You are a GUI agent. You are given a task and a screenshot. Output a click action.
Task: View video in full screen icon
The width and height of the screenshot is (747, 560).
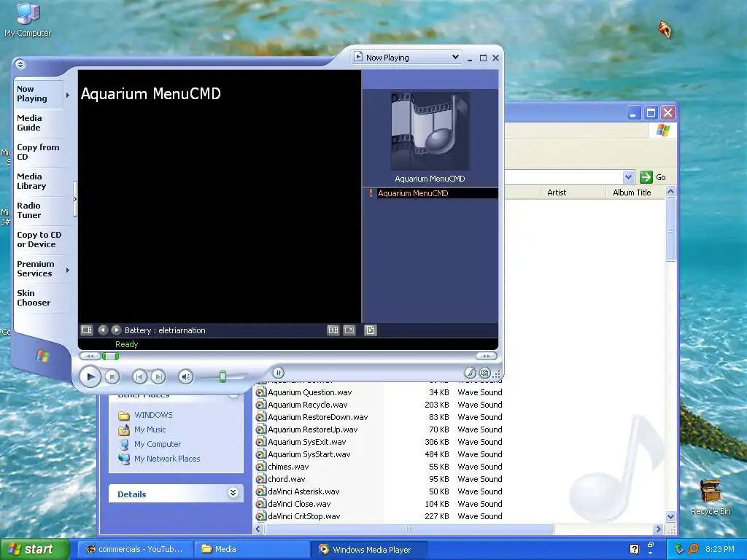click(x=349, y=330)
